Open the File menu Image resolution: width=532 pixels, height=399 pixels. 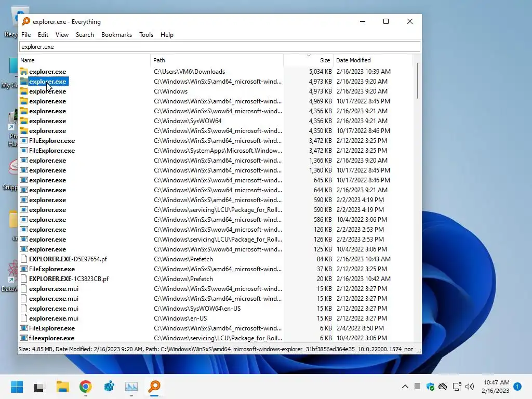point(26,35)
